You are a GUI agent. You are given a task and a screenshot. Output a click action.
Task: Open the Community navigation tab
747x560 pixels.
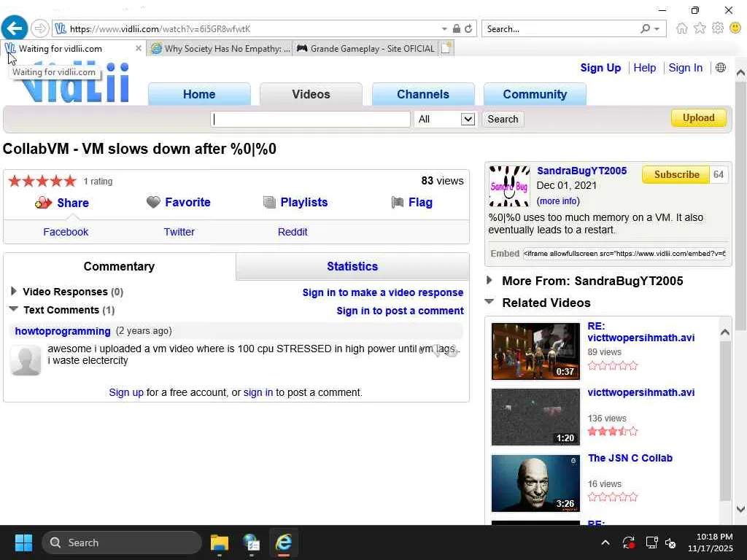535,94
